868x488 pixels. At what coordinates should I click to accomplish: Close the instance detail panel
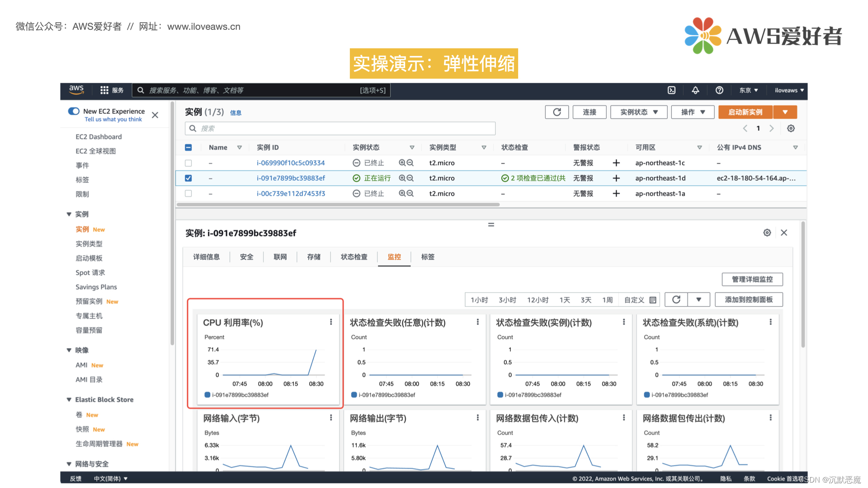[x=784, y=232]
